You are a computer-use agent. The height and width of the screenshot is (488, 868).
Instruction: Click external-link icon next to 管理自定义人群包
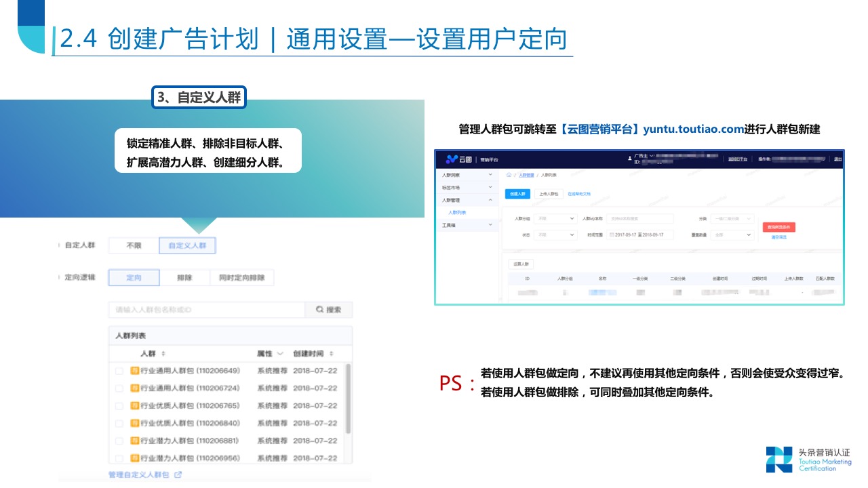(178, 473)
